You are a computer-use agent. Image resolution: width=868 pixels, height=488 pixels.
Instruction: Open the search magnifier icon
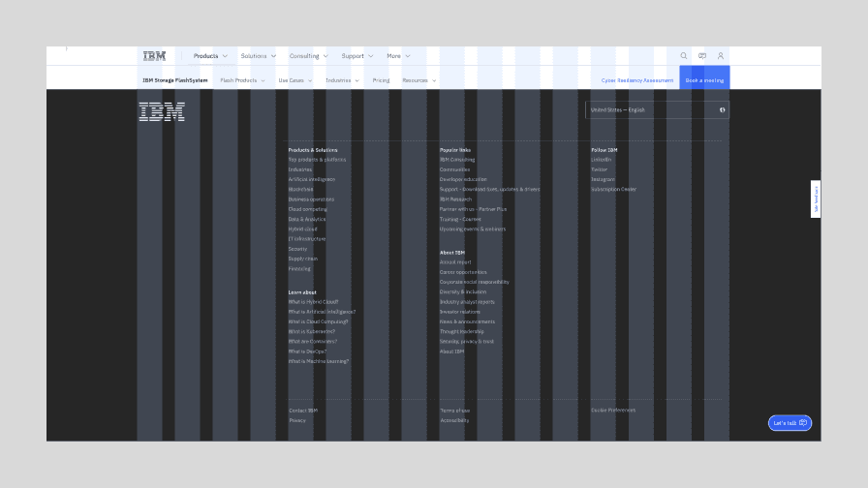[x=684, y=56]
